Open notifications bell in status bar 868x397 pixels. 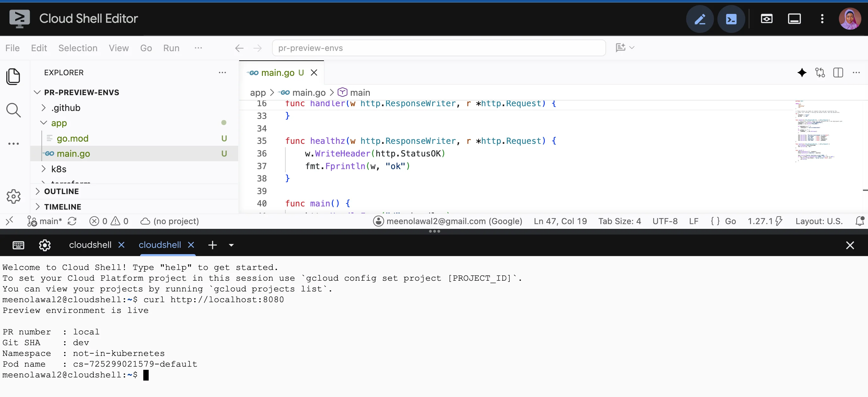coord(859,221)
